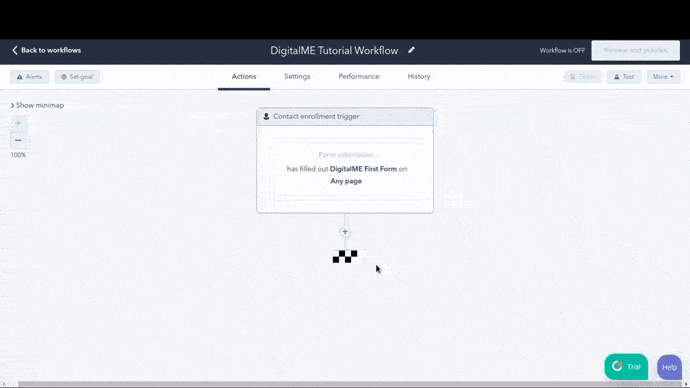Click the Test button
The image size is (690, 388).
(624, 77)
